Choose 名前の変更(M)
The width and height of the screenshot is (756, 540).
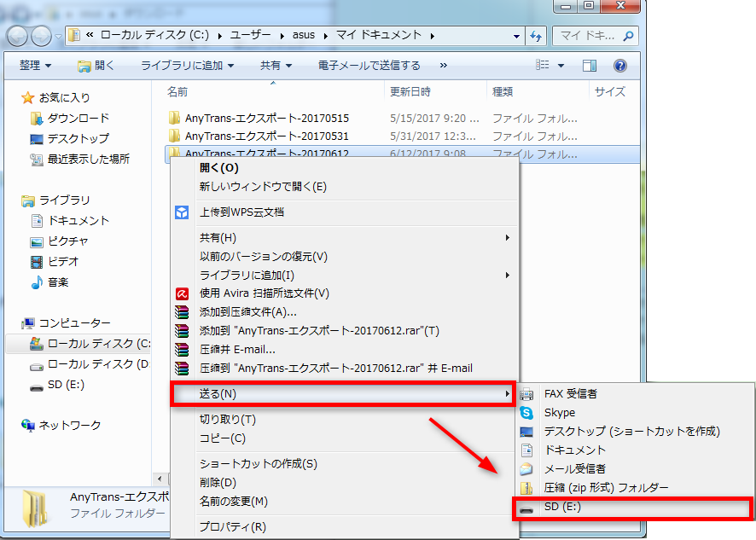pyautogui.click(x=233, y=502)
